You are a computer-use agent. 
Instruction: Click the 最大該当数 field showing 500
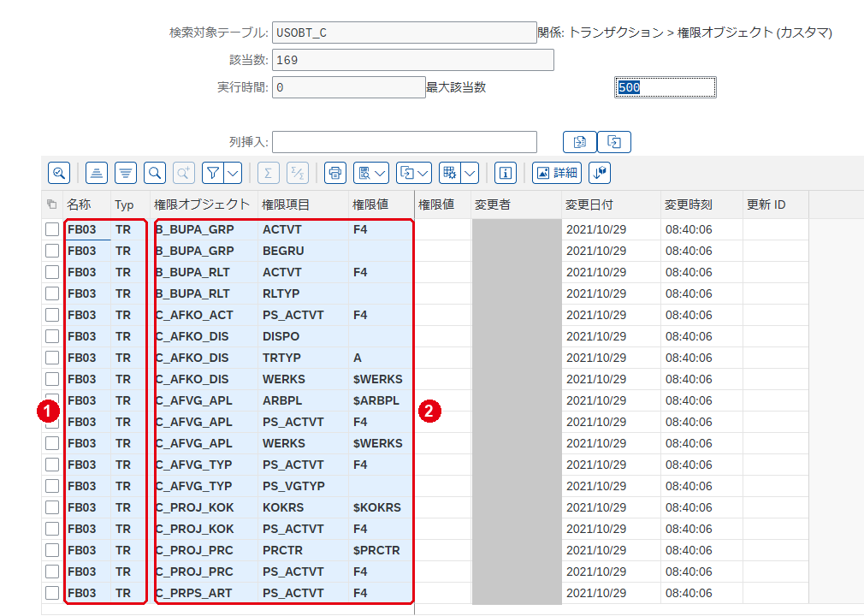(x=665, y=87)
